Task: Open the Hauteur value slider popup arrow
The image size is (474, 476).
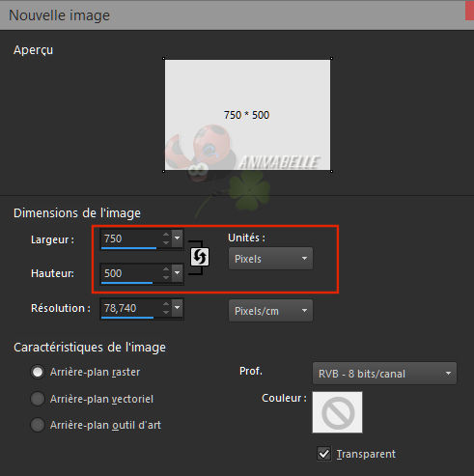Action: (177, 273)
